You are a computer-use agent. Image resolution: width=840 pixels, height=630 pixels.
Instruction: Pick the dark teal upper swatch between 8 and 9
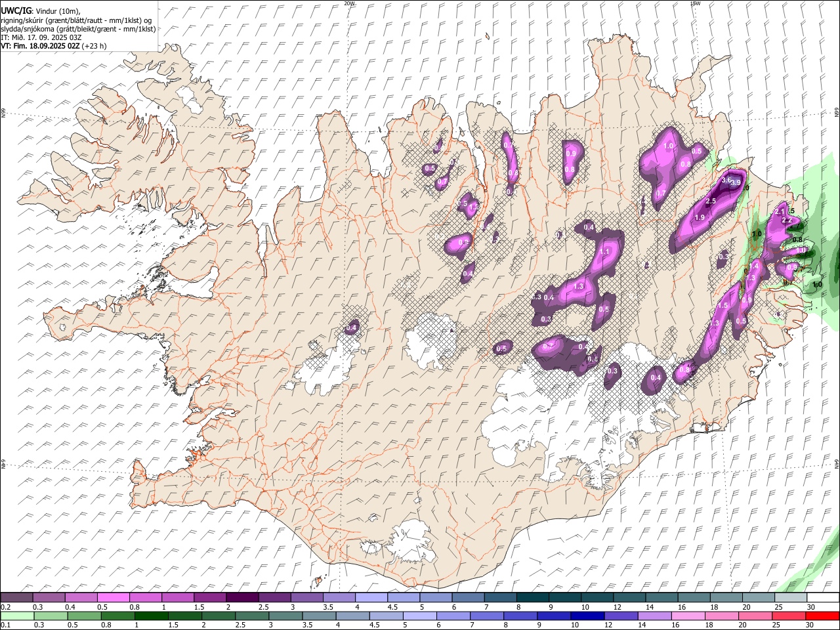[532, 597]
